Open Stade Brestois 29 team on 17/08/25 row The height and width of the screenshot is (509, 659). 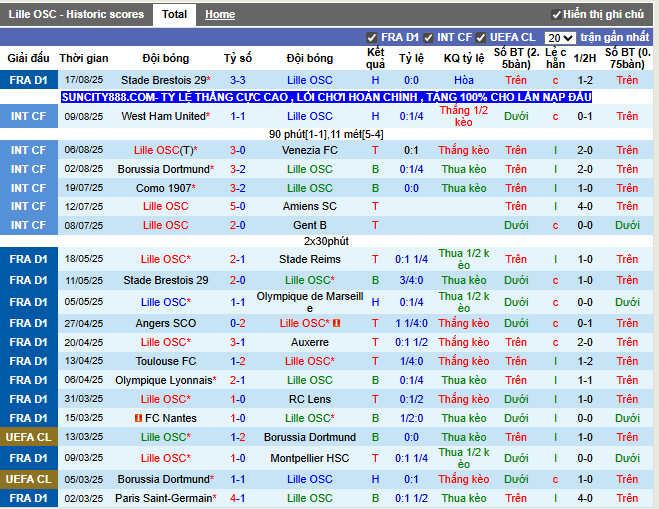[x=163, y=80]
